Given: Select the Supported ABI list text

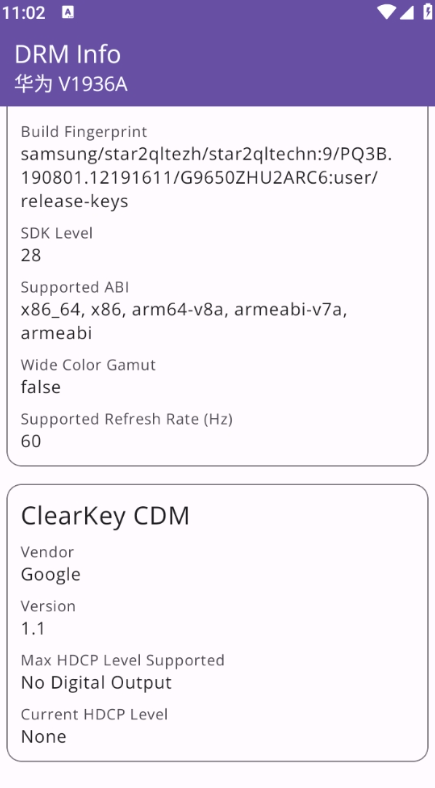Looking at the screenshot, I should coord(184,321).
